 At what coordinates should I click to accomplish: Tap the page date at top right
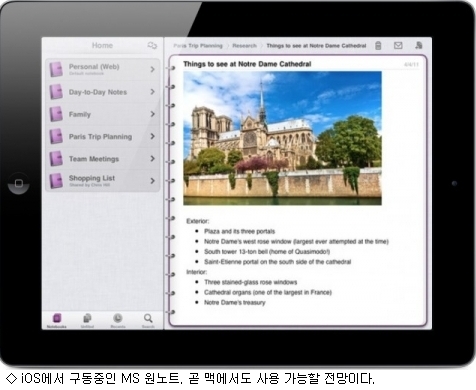[411, 64]
